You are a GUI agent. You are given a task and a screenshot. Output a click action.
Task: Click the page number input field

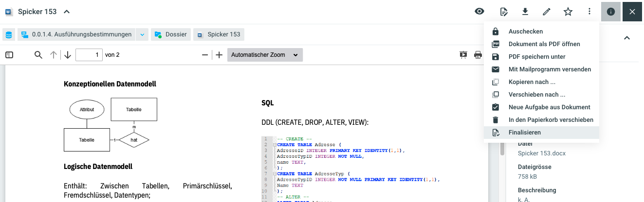89,55
